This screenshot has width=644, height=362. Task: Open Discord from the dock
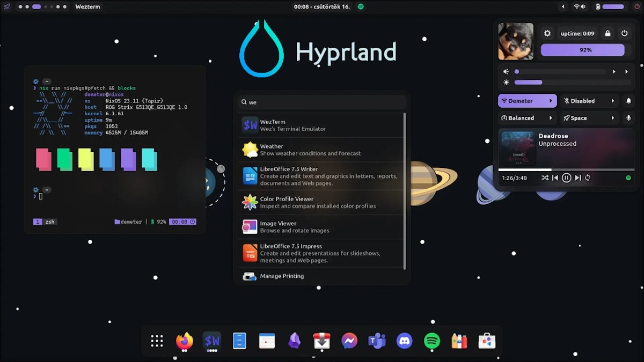click(404, 341)
